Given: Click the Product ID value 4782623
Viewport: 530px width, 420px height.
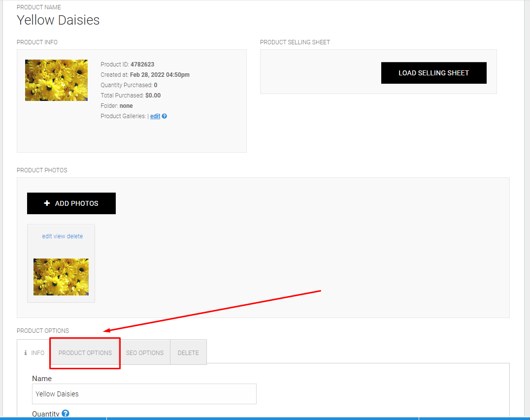Looking at the screenshot, I should pos(143,64).
